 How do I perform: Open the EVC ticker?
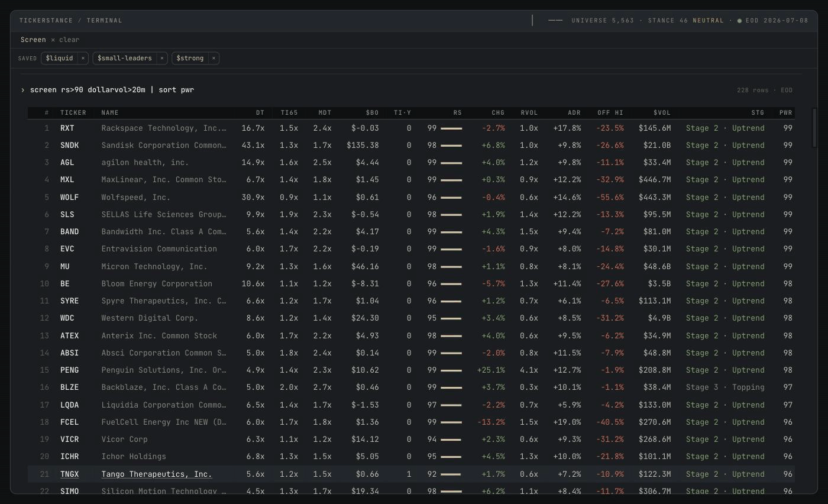pos(67,249)
